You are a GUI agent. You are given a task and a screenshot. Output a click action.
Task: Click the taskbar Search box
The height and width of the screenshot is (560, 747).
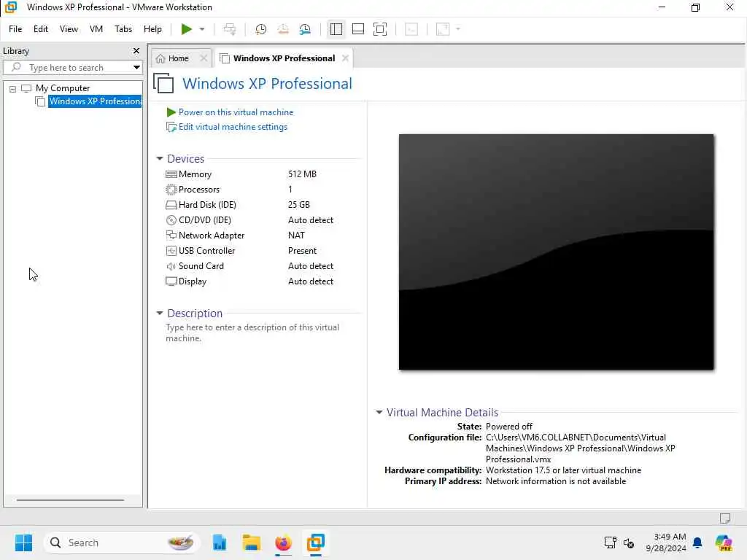tap(122, 542)
